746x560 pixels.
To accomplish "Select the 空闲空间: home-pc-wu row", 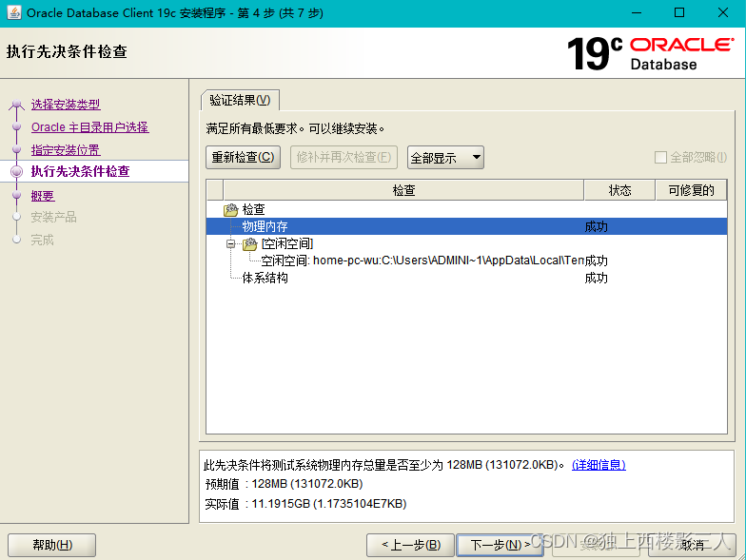I will (x=466, y=261).
